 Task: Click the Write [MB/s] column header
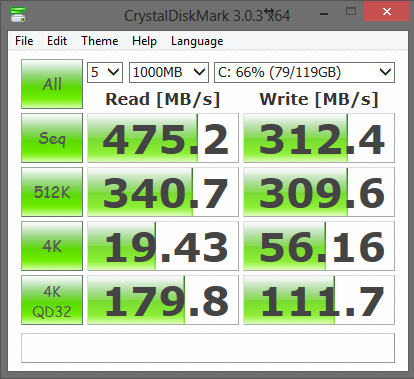(319, 99)
